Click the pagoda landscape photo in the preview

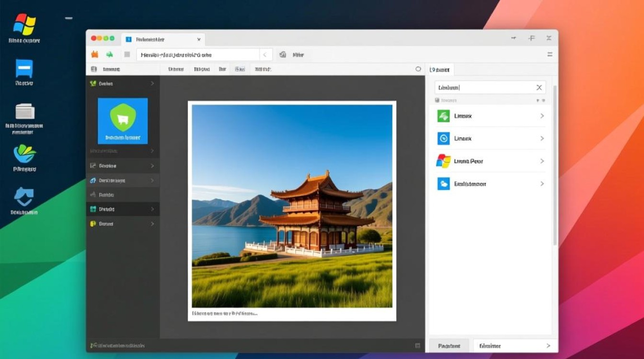[292, 206]
